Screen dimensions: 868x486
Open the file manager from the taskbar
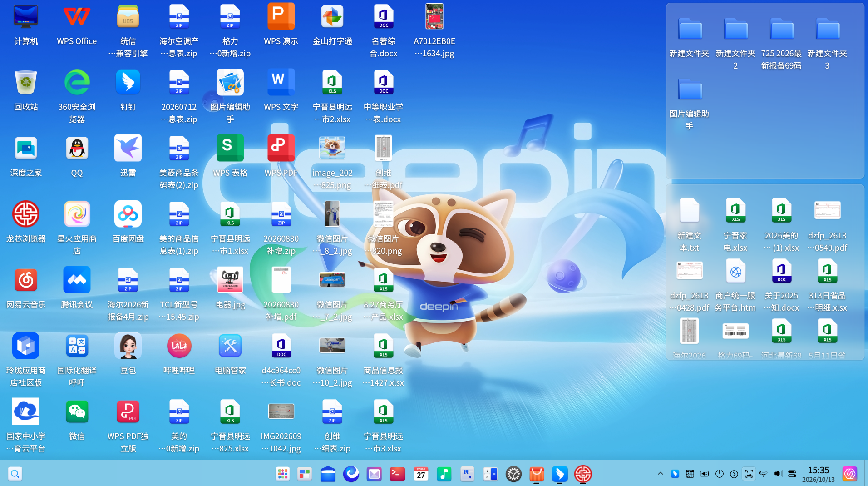328,474
